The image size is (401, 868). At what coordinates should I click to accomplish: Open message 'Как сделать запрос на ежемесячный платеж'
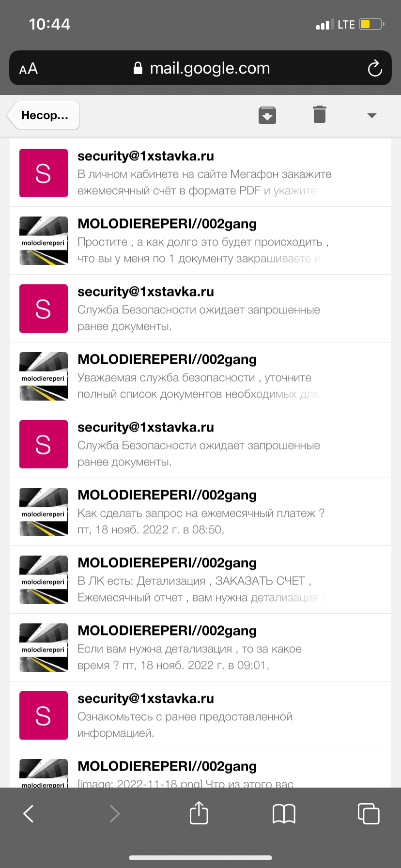200,512
